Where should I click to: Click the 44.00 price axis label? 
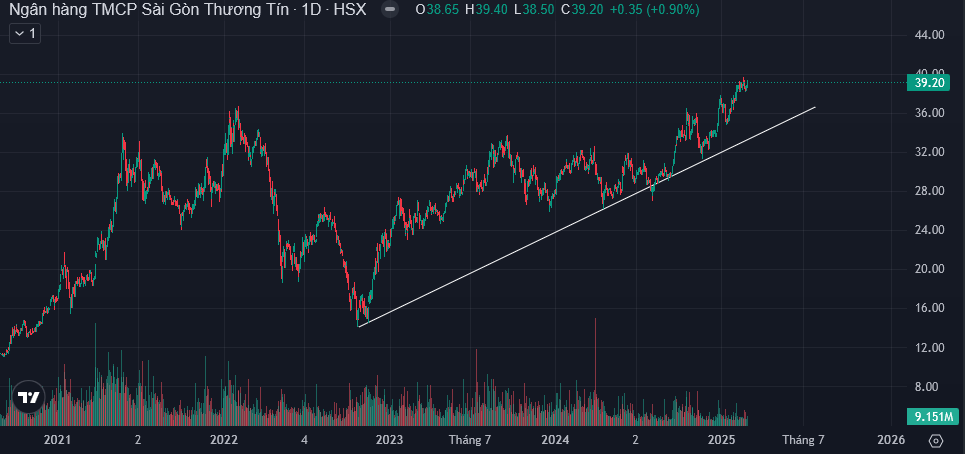[x=929, y=35]
